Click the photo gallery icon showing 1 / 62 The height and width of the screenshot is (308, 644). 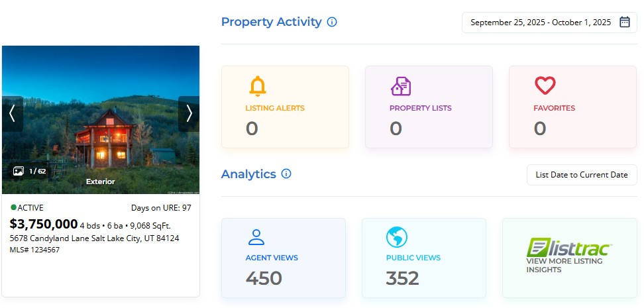pos(19,171)
